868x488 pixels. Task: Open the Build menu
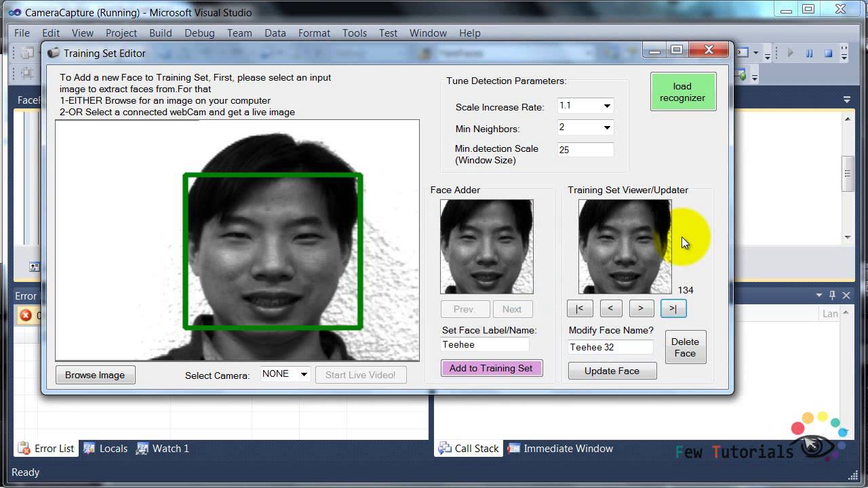[161, 33]
